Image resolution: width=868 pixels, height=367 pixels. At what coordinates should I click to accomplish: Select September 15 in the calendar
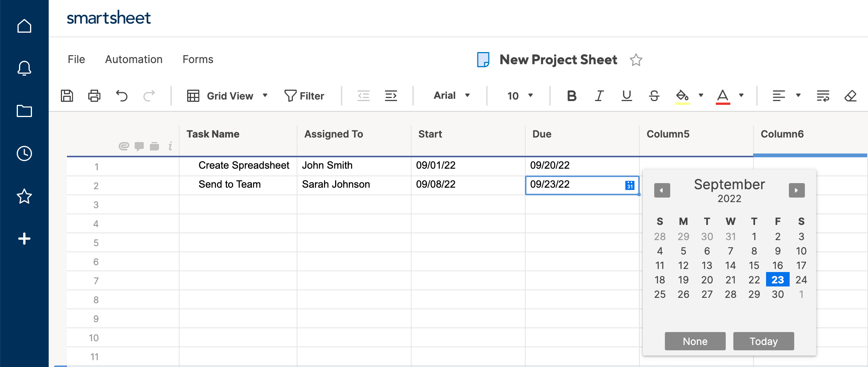coord(754,265)
